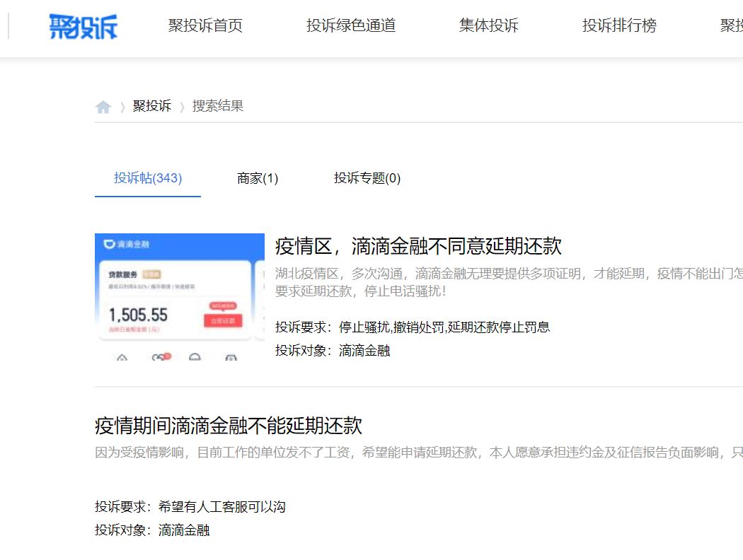The height and width of the screenshot is (560, 743).
Task: Click the 搜索结果 breadcrumb text
Action: 218,106
